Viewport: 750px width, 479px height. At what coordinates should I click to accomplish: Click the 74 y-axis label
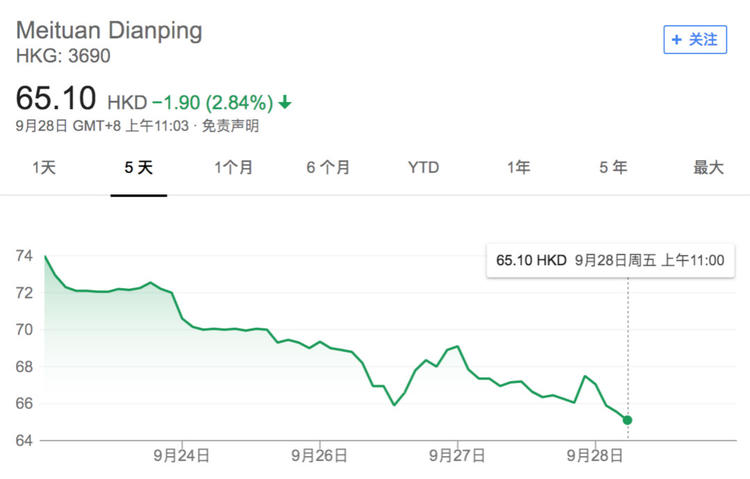[24, 256]
